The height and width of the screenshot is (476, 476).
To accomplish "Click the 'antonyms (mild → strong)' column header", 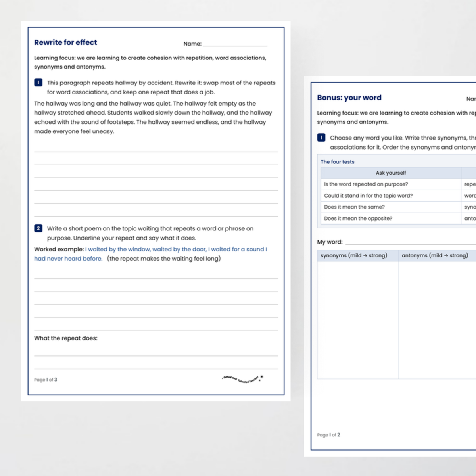I will click(x=437, y=255).
